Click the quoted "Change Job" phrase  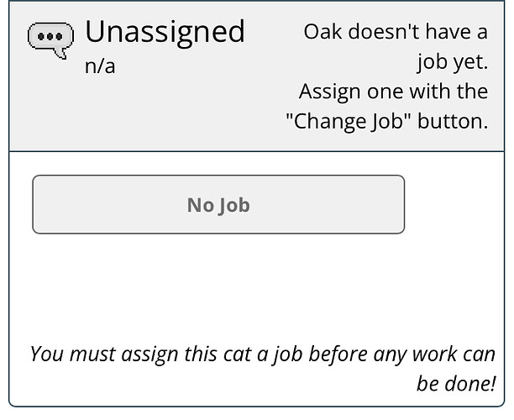coord(349,121)
